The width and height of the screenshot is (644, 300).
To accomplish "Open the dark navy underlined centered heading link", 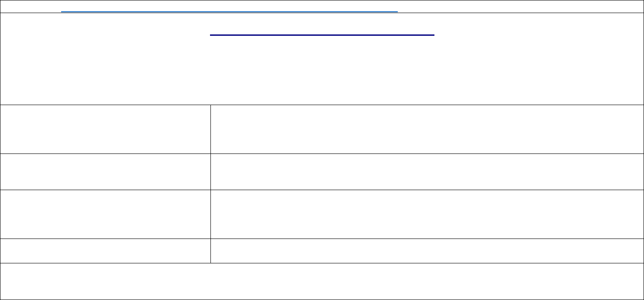I will 322,35.
